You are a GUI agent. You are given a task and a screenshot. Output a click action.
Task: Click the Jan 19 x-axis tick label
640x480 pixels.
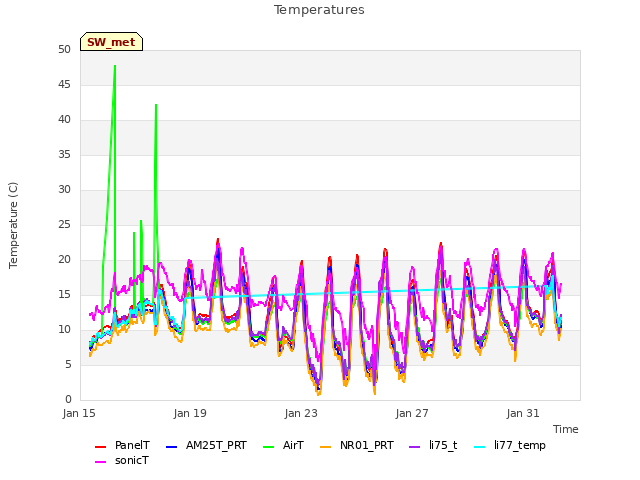click(x=190, y=413)
